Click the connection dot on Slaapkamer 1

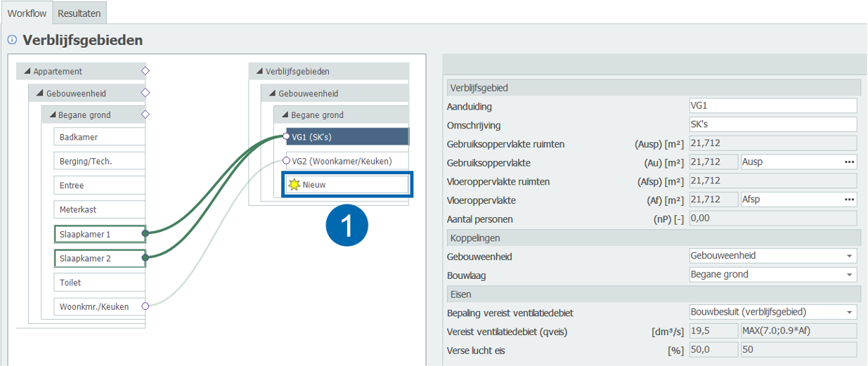(x=145, y=233)
